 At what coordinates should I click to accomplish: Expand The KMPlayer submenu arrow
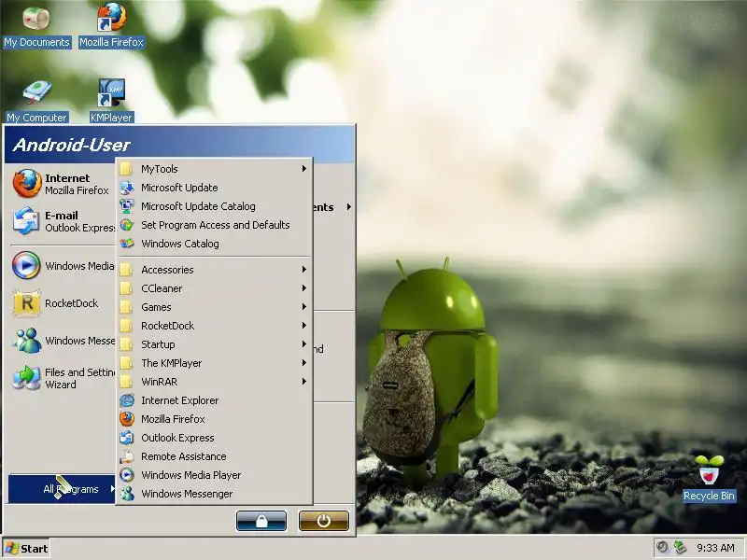[304, 363]
